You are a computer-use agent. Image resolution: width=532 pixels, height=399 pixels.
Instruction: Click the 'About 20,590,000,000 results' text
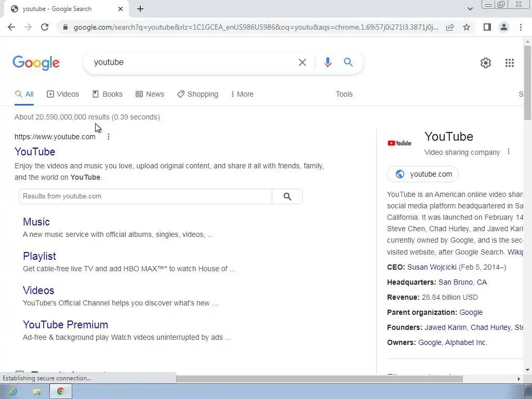(62, 117)
